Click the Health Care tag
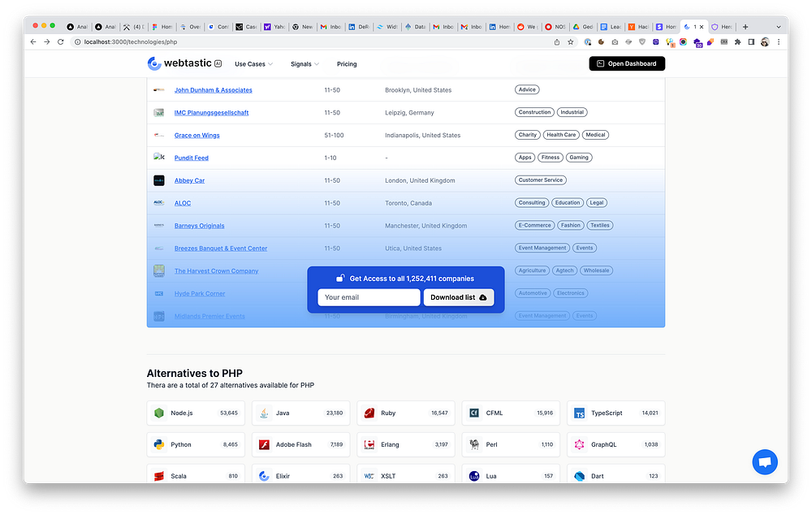 tap(561, 135)
